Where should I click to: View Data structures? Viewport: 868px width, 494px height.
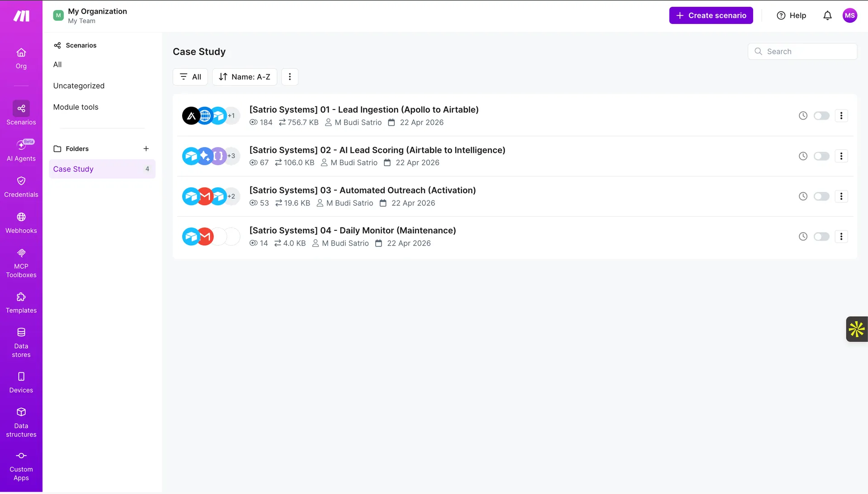tap(21, 423)
